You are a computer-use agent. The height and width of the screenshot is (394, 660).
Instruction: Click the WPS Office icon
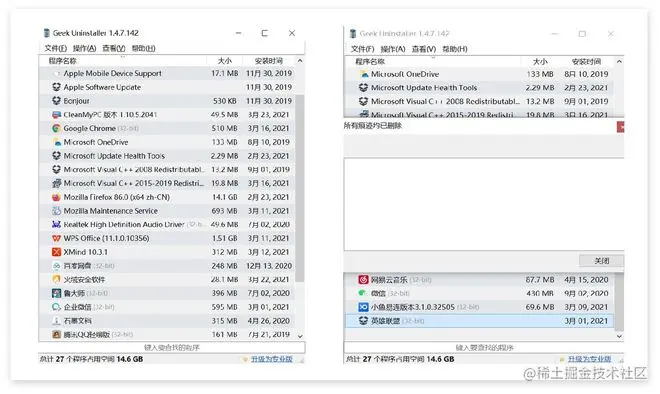[x=56, y=238]
